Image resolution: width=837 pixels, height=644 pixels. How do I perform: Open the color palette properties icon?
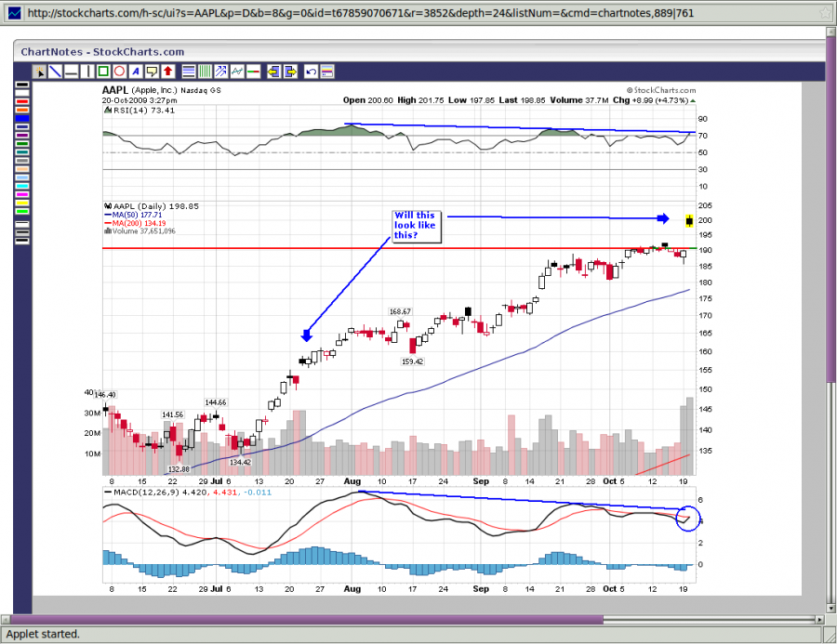(x=326, y=71)
